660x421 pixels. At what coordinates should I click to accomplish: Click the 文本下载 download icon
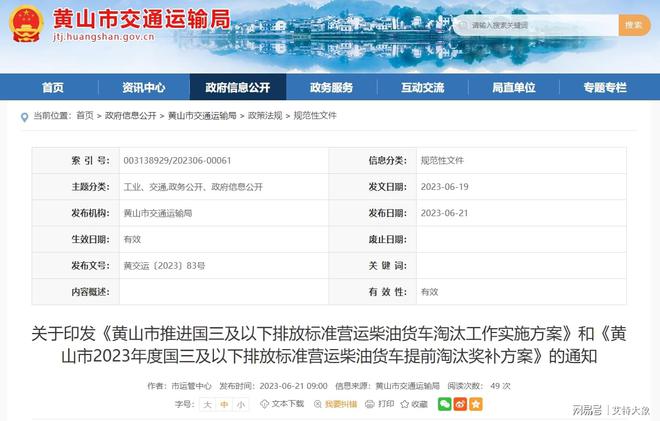point(264,404)
